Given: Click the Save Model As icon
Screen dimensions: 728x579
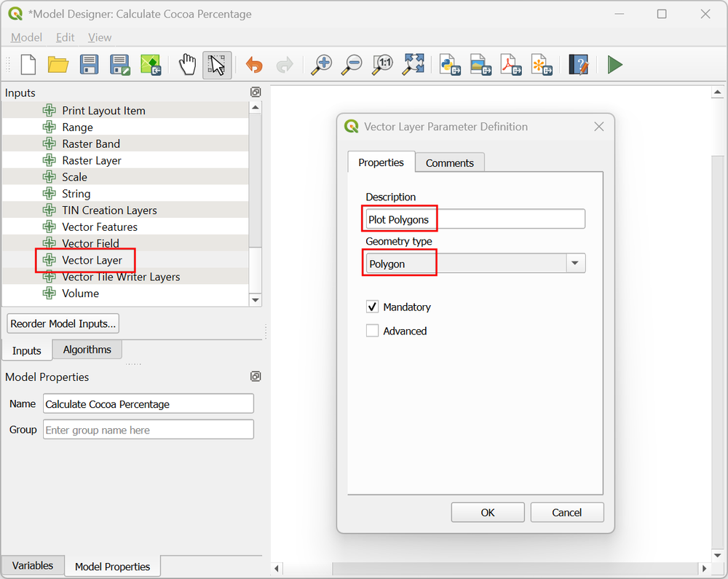Looking at the screenshot, I should pos(120,65).
